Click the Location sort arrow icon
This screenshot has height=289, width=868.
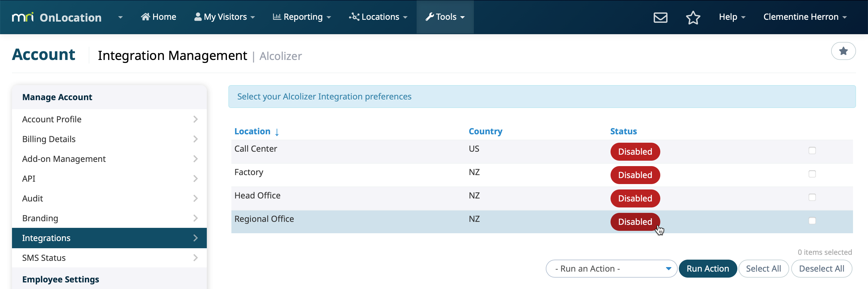[x=277, y=132]
